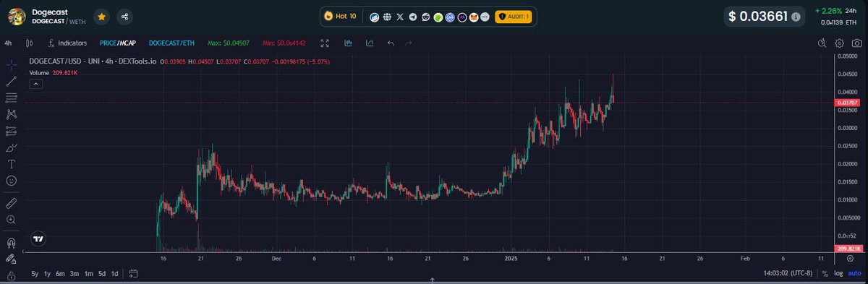
Task: Toggle fullscreen chart mode
Action: pos(325,43)
